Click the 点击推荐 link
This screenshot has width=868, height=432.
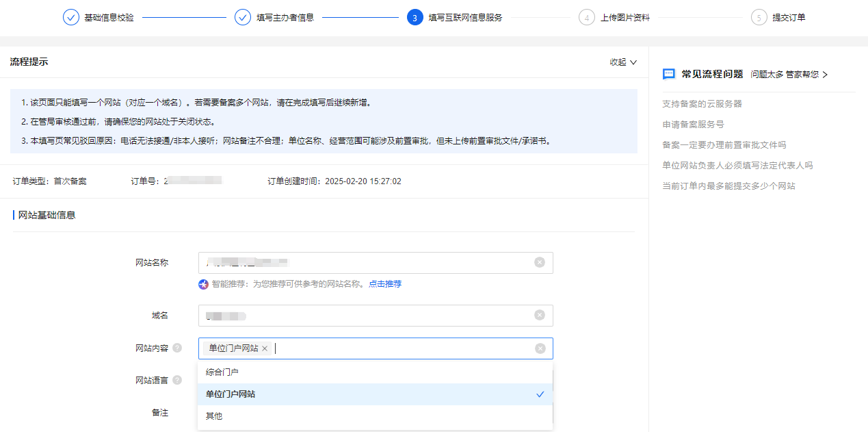click(385, 284)
